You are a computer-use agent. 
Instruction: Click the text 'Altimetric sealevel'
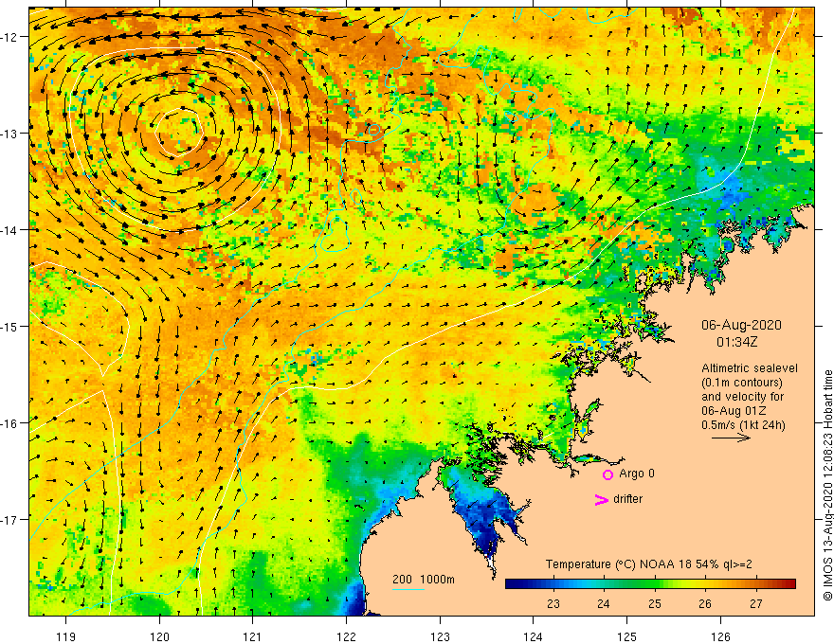coord(750,368)
